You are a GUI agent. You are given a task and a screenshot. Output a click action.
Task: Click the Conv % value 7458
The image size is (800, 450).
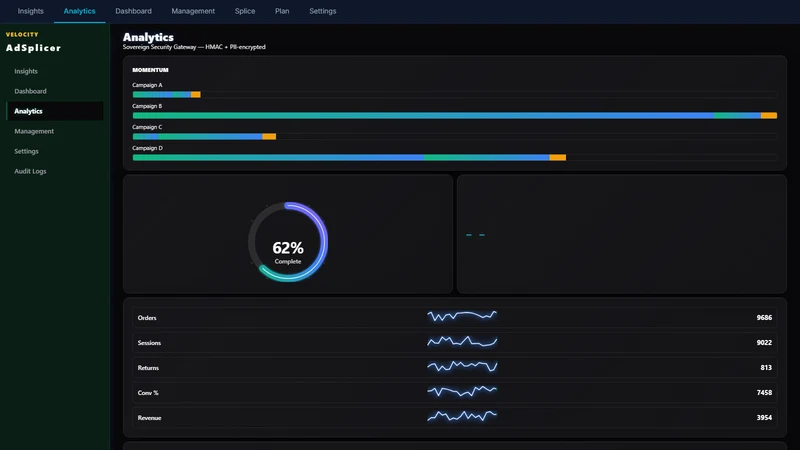[x=764, y=392]
